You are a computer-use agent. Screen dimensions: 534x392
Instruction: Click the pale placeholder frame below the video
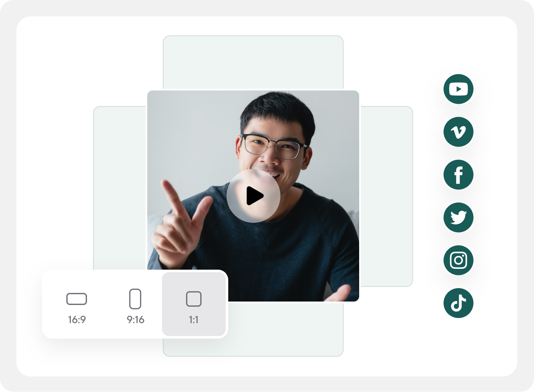click(x=285, y=330)
